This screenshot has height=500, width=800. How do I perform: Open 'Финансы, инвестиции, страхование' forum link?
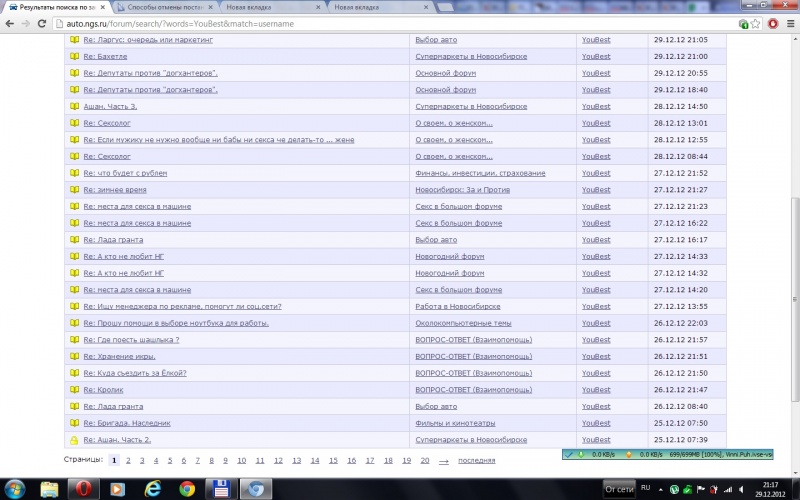(480, 173)
